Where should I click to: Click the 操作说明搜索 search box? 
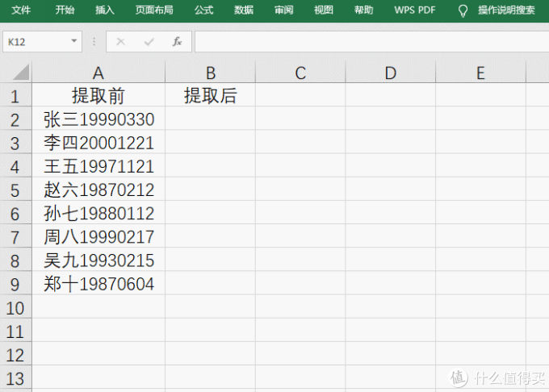pos(507,10)
